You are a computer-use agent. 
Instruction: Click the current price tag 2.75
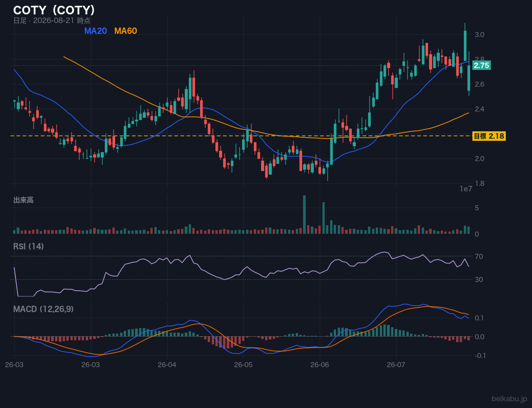point(481,65)
